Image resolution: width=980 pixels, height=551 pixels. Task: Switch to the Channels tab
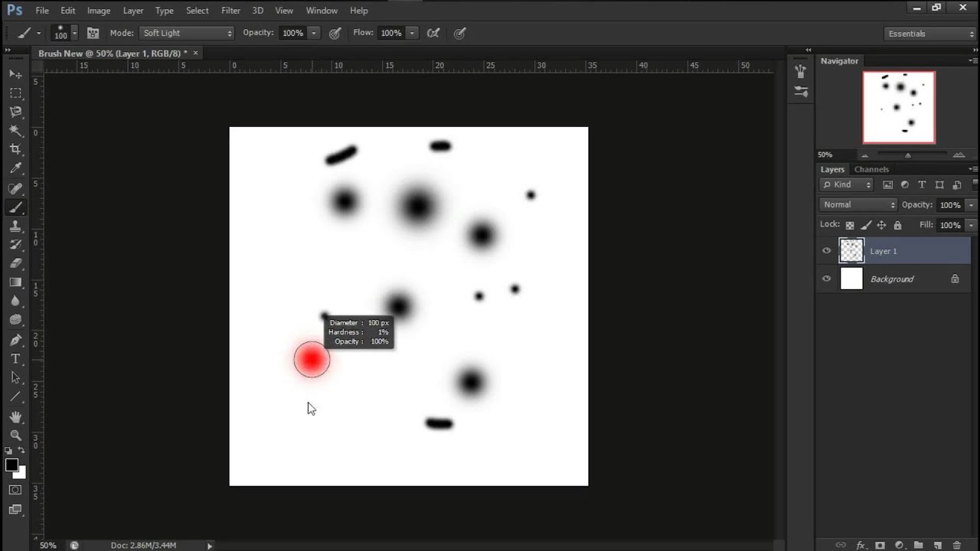(871, 169)
